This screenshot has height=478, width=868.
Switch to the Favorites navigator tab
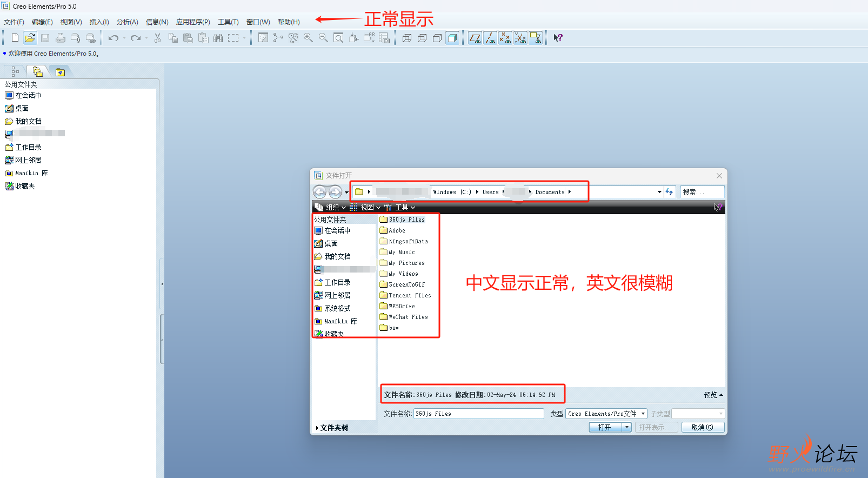tap(60, 72)
